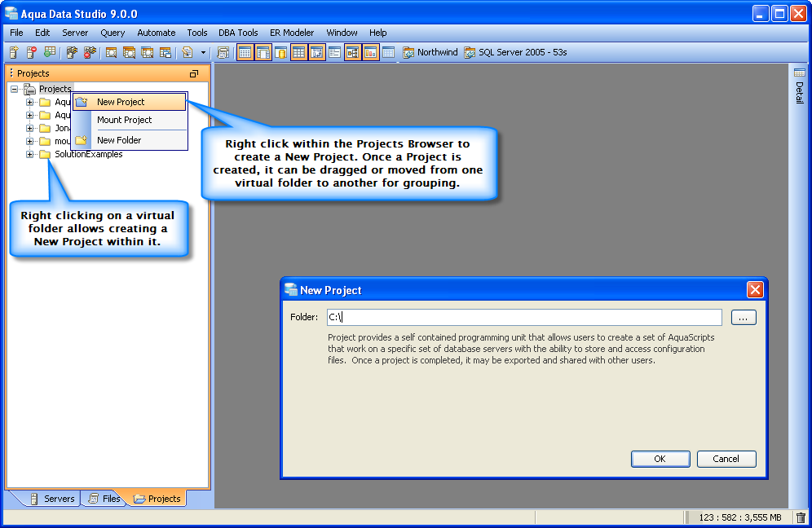Open the DBA Tools menu
The image size is (812, 528).
[x=238, y=33]
